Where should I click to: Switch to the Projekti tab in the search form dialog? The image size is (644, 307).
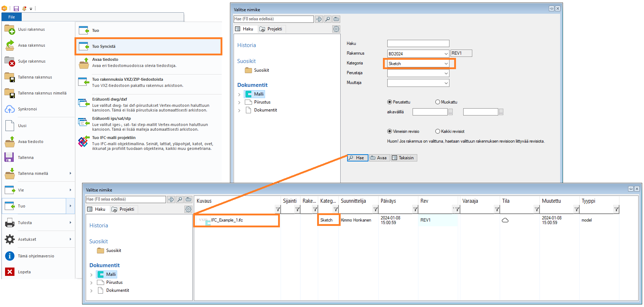tap(271, 29)
